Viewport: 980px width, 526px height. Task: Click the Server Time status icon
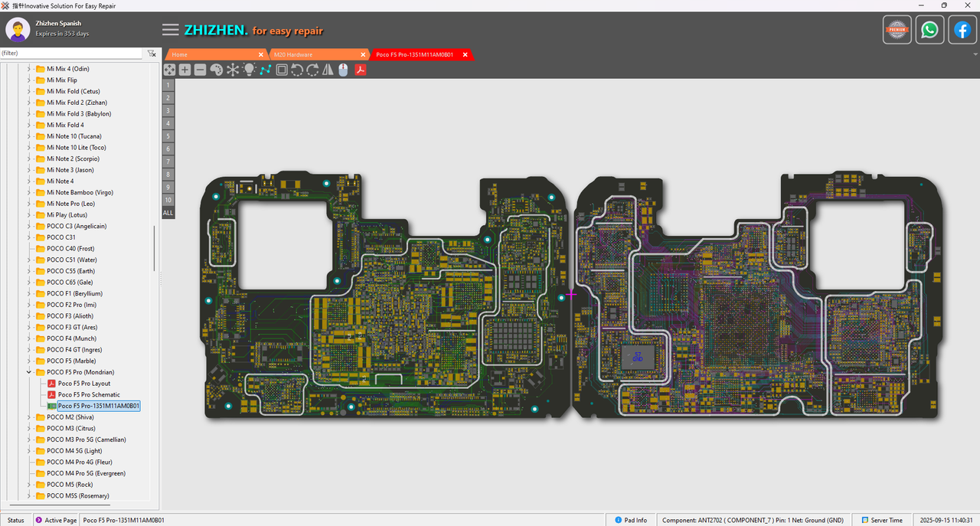(x=864, y=520)
